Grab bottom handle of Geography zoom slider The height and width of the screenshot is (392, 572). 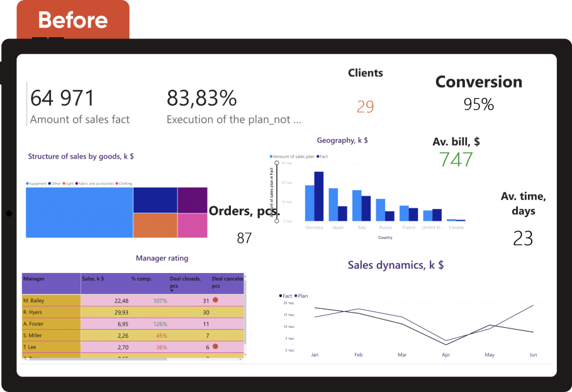pos(276,221)
